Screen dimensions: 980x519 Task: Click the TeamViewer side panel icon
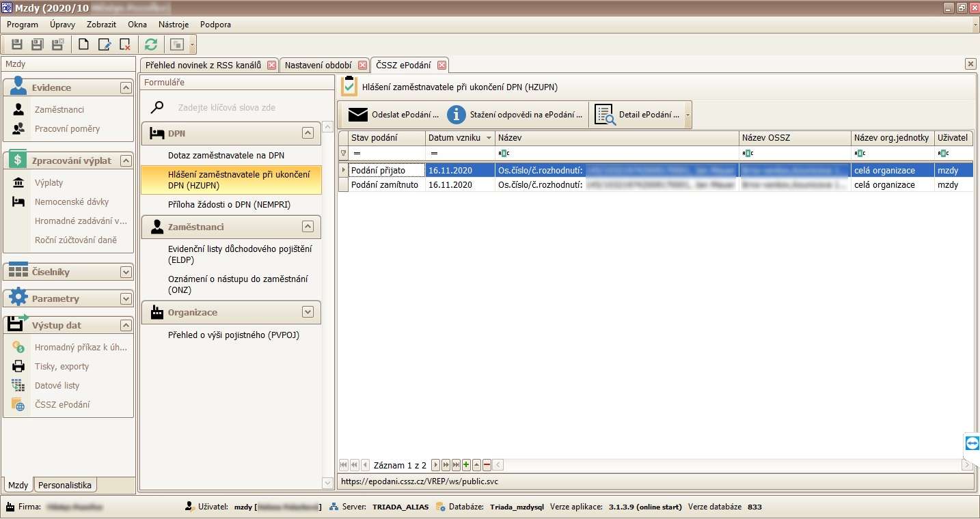(972, 443)
